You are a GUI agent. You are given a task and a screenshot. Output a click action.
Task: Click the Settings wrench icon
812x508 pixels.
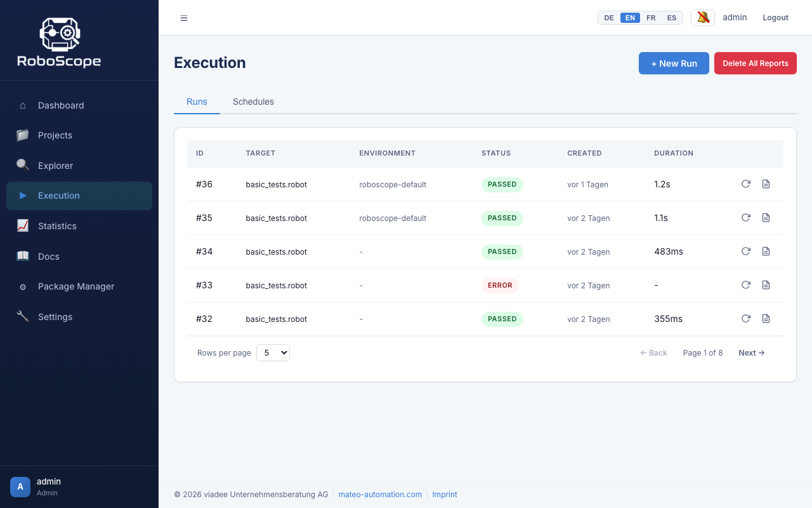[x=23, y=316]
